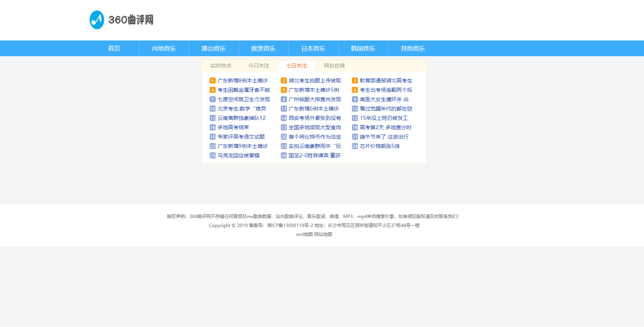Open 西安考场外紧张到没有 headline
The height and width of the screenshot is (327, 644).
[x=315, y=118]
